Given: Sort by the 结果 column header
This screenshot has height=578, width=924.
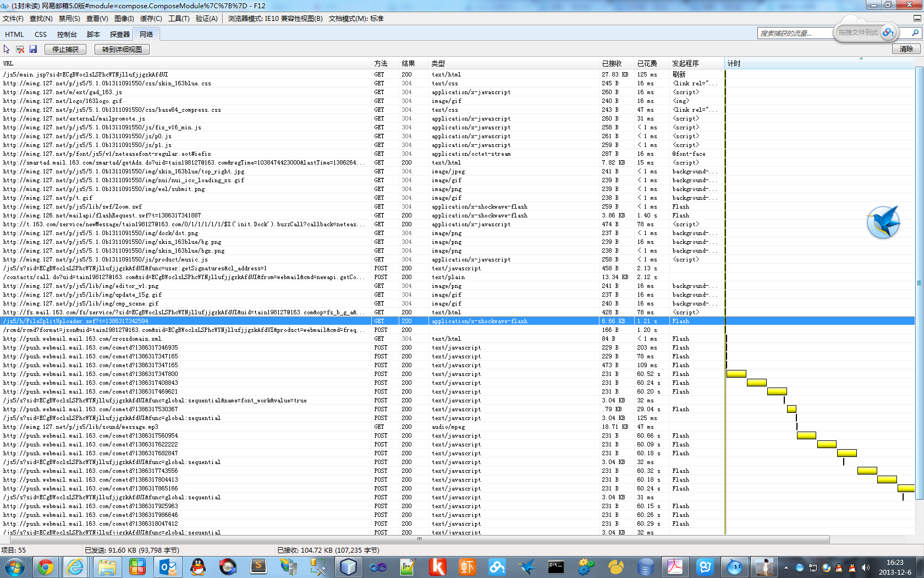Looking at the screenshot, I should tap(414, 63).
